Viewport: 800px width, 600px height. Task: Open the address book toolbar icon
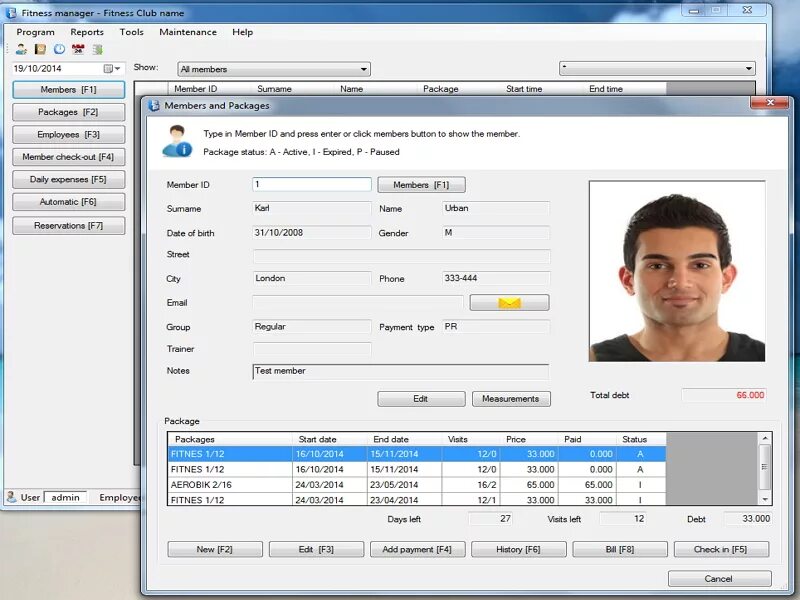(40, 49)
